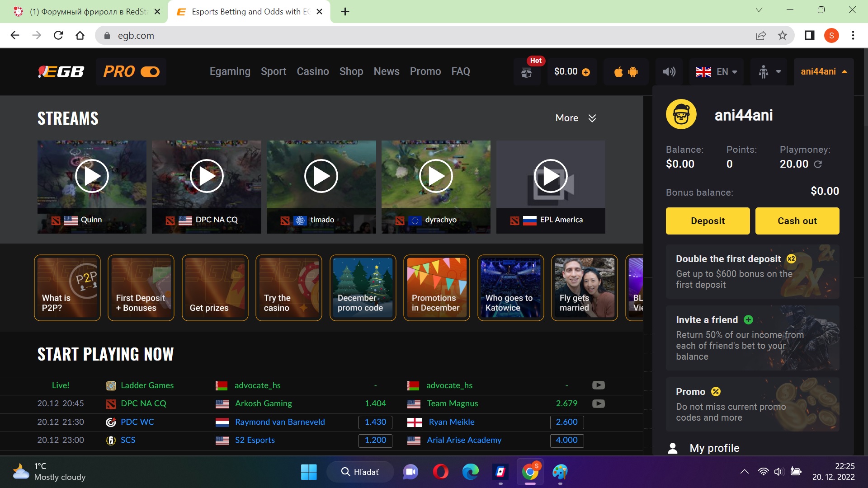
Task: Open the SCS tournament link
Action: coord(128,440)
